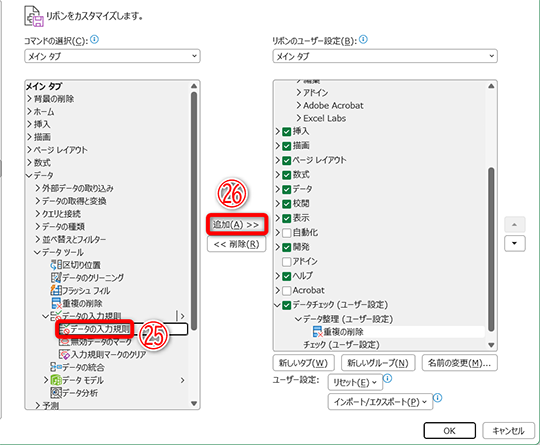
Task: Click the 入力規則マークのクリア icon
Action: [x=64, y=354]
